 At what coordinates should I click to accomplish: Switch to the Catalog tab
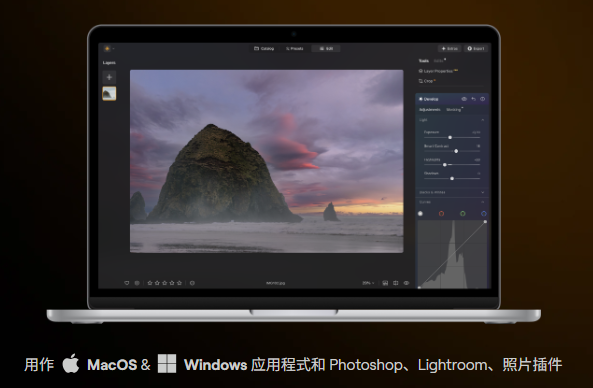coord(264,48)
